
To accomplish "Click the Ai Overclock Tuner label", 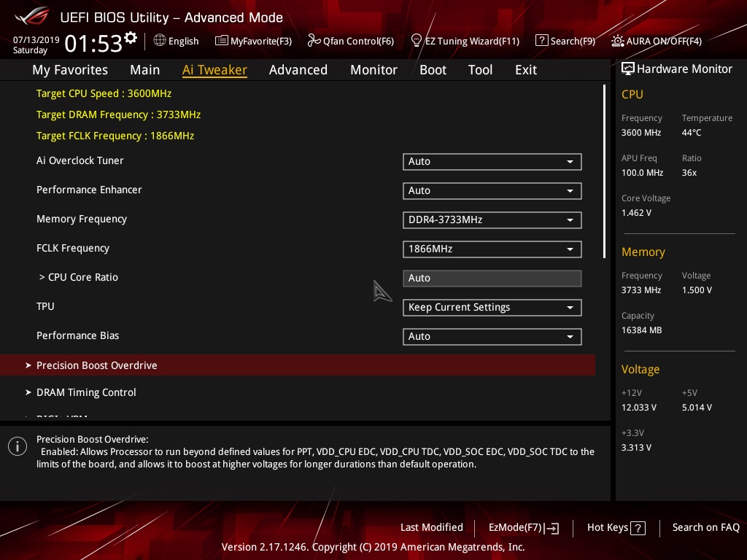I will (80, 160).
